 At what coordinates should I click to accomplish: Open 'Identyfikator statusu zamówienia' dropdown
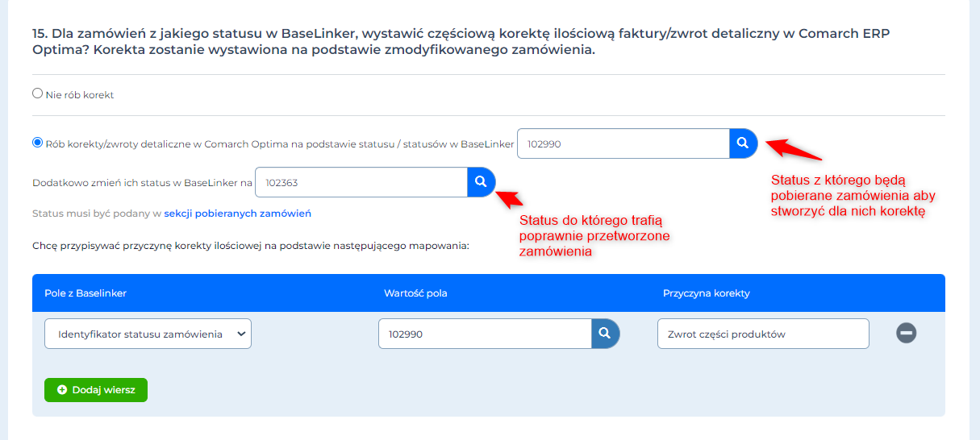click(x=148, y=334)
